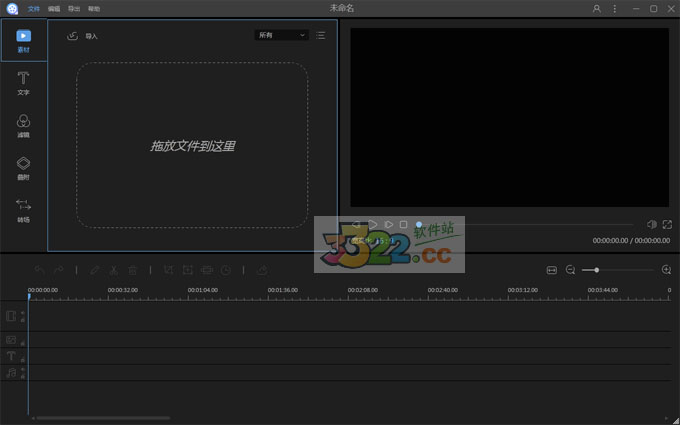The height and width of the screenshot is (425, 680).
Task: Click the horizontal timeline scrollbar
Action: click(x=103, y=418)
